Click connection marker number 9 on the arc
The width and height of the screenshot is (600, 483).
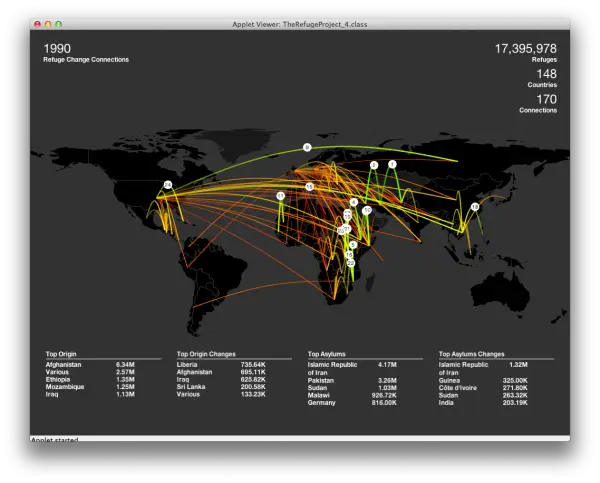tap(307, 147)
